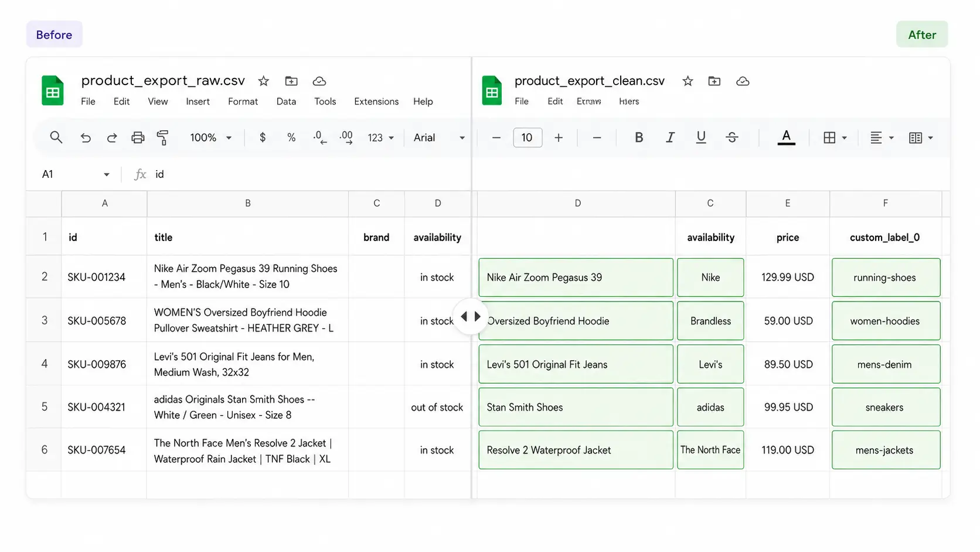
Task: Select row 4 header
Action: click(44, 364)
